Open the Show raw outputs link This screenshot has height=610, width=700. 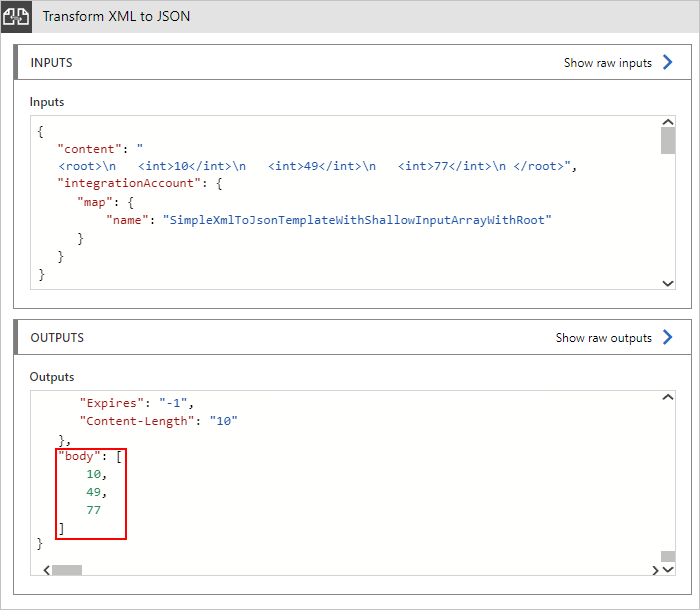click(x=603, y=338)
